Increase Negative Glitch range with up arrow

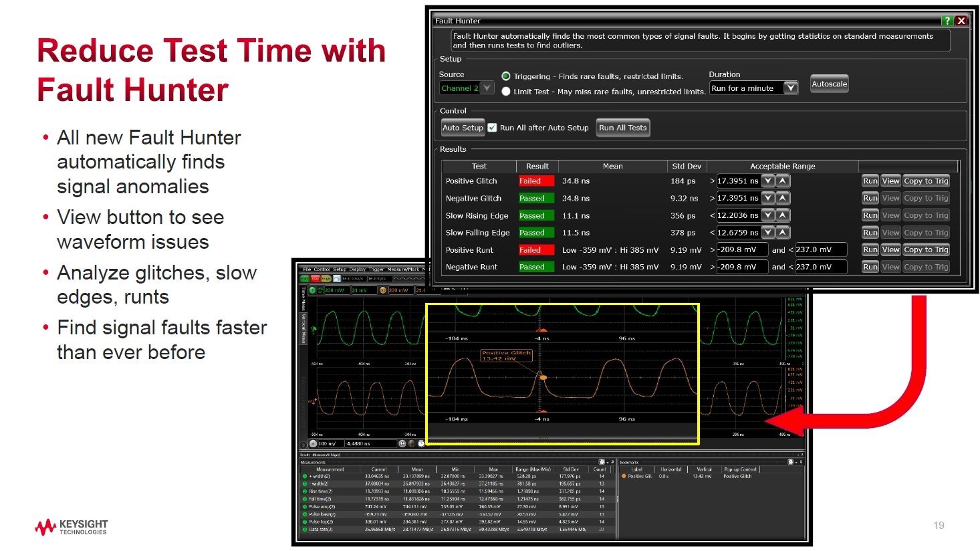(783, 198)
